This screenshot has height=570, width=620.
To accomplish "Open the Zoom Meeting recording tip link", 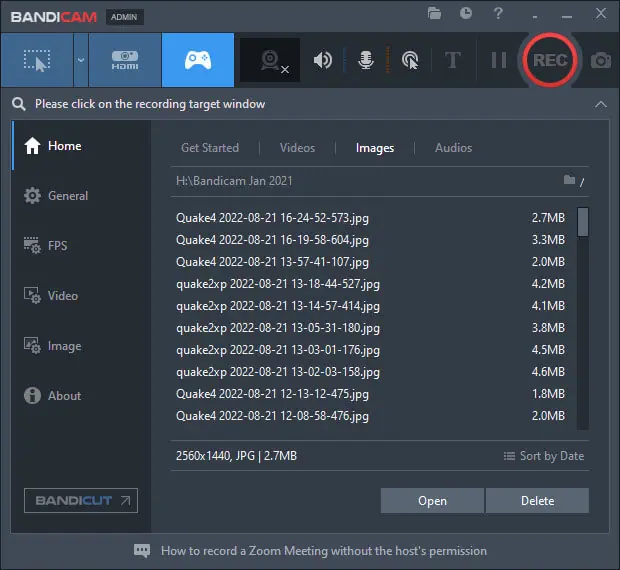I will (x=324, y=551).
